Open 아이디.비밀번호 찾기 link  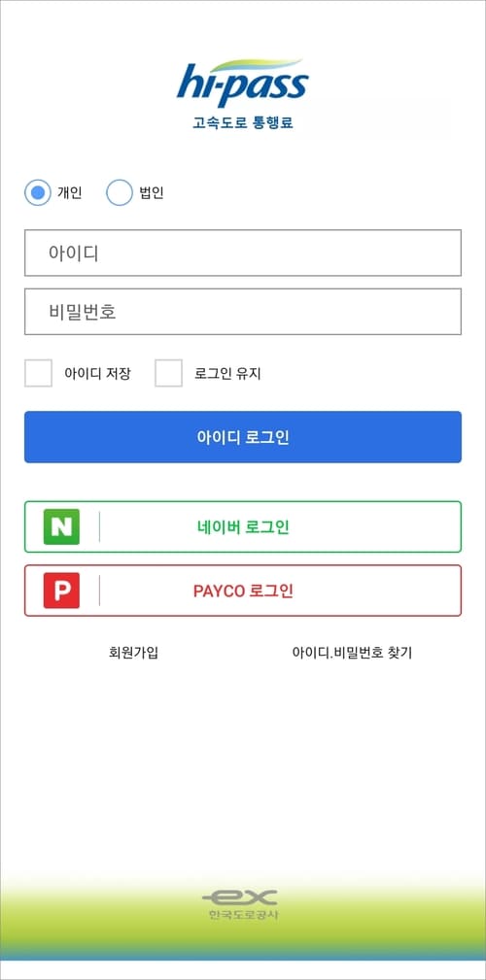pos(352,653)
